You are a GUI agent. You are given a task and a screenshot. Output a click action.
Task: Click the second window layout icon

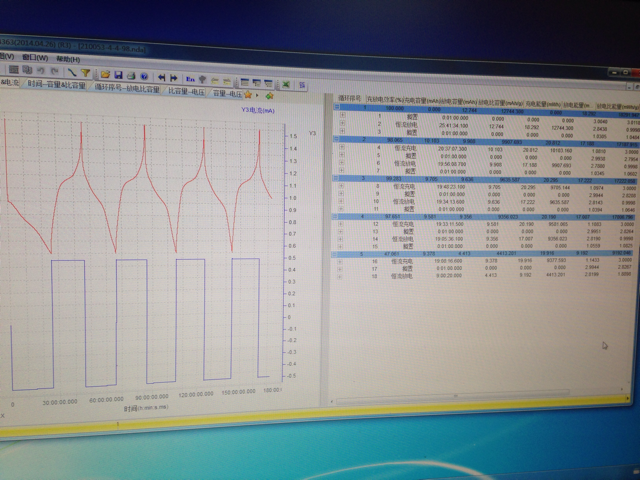pyautogui.click(x=256, y=82)
